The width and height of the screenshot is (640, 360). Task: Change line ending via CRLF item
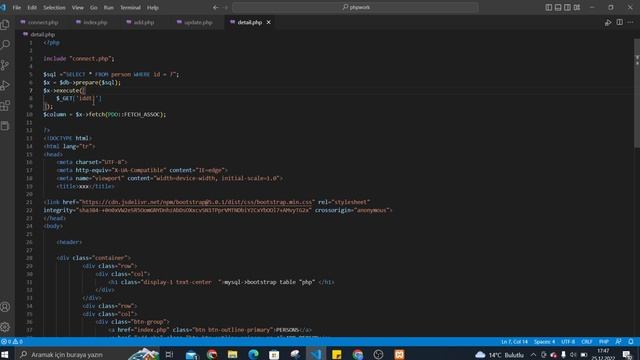coord(587,342)
